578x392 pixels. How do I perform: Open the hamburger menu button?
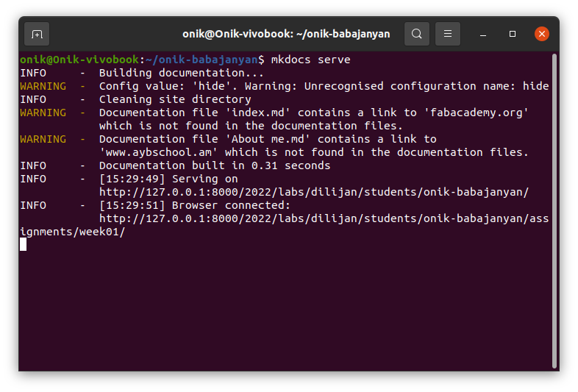(448, 34)
